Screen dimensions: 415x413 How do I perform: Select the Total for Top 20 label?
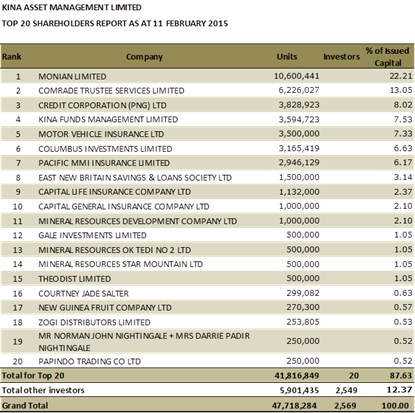pos(33,376)
